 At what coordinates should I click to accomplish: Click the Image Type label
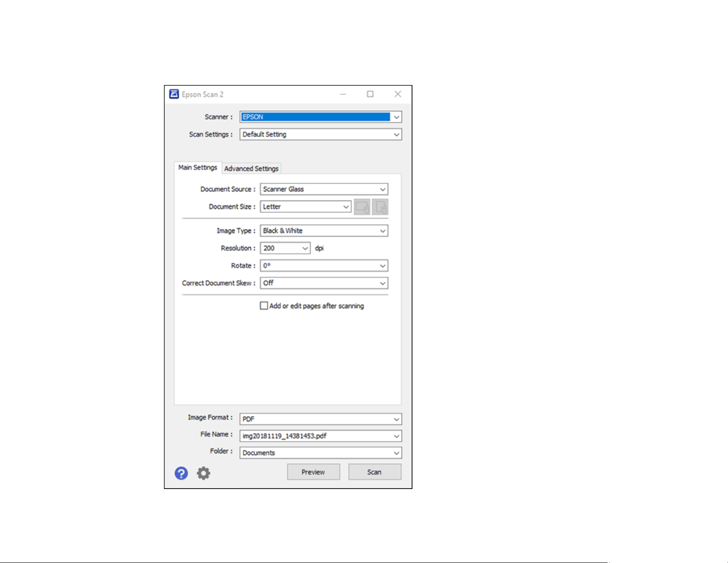pos(236,231)
